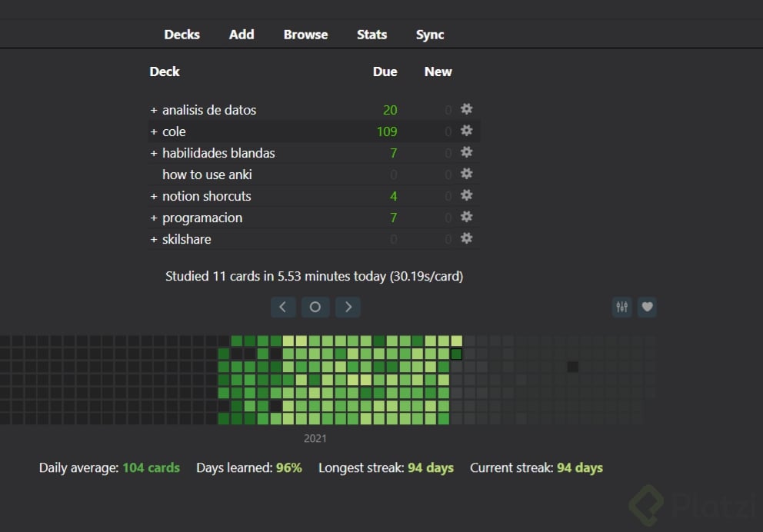
Task: Click due count 20 for analisis de datos
Action: click(x=390, y=110)
